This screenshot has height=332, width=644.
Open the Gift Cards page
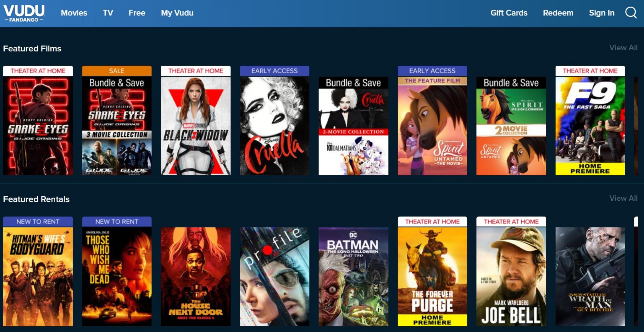(x=509, y=13)
